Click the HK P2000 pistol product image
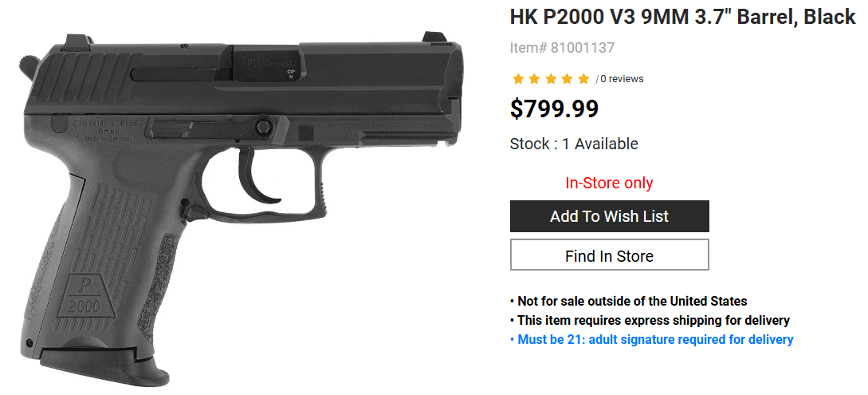 pos(242,207)
